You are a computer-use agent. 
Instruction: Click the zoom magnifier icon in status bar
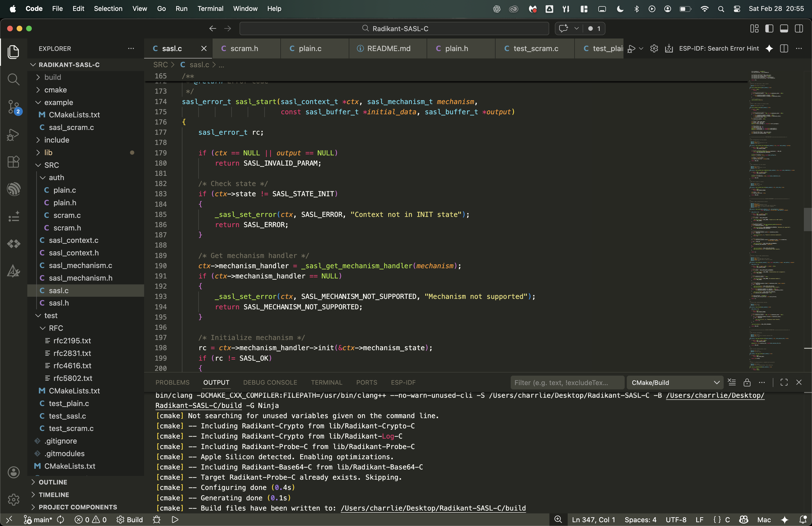click(x=558, y=520)
